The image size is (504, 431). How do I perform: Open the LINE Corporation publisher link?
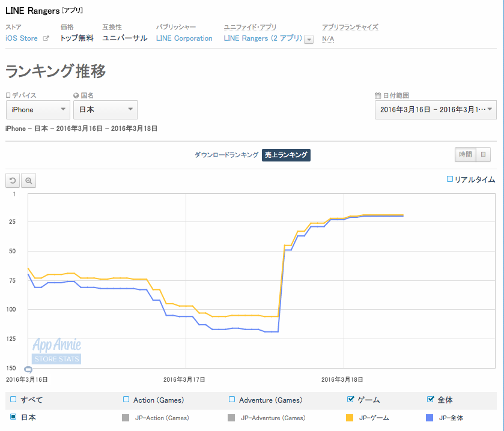pyautogui.click(x=184, y=38)
